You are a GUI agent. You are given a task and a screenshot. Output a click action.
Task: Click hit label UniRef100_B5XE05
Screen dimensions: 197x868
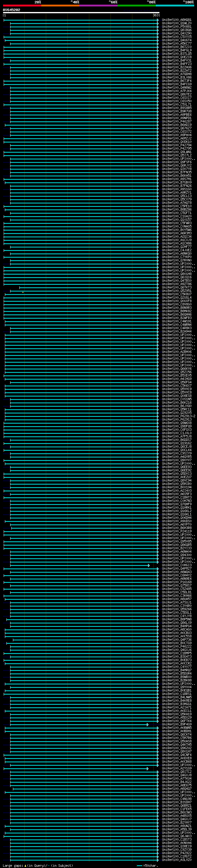[x=176, y=375]
